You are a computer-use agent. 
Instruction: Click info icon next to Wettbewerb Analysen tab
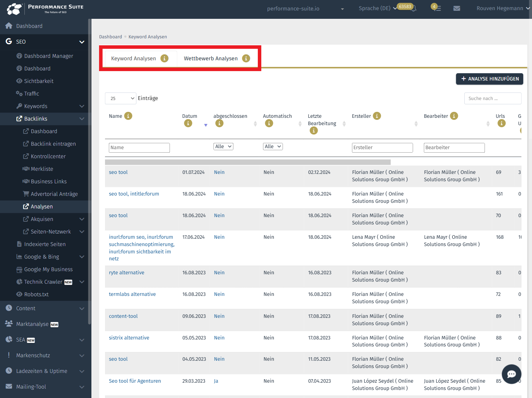pos(246,59)
